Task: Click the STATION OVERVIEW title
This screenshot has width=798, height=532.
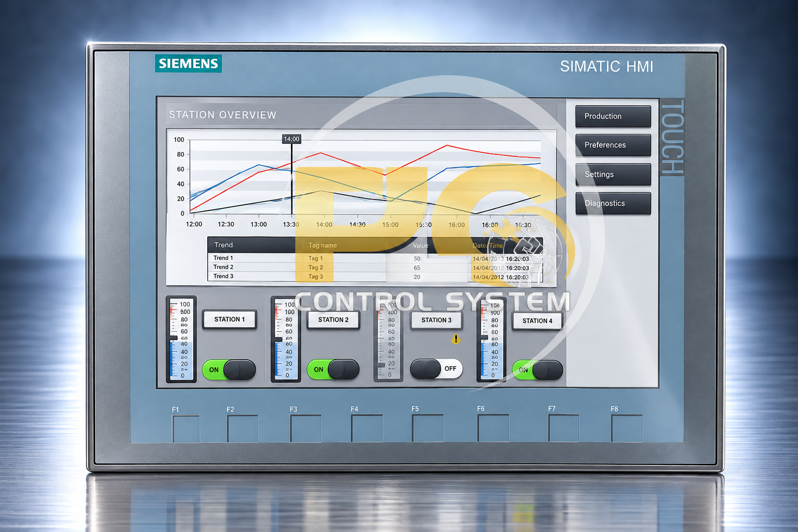Action: tap(222, 115)
